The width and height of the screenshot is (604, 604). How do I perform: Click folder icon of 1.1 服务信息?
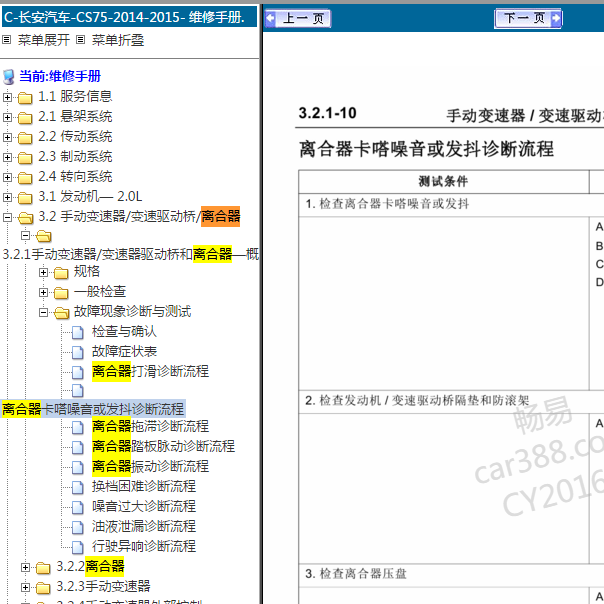25,98
